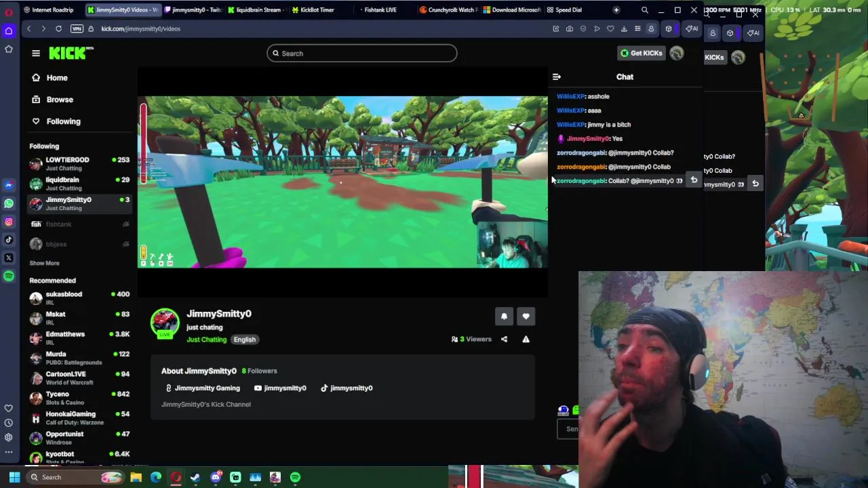The image size is (868, 488).
Task: Click the browser reload button
Action: [x=58, y=28]
